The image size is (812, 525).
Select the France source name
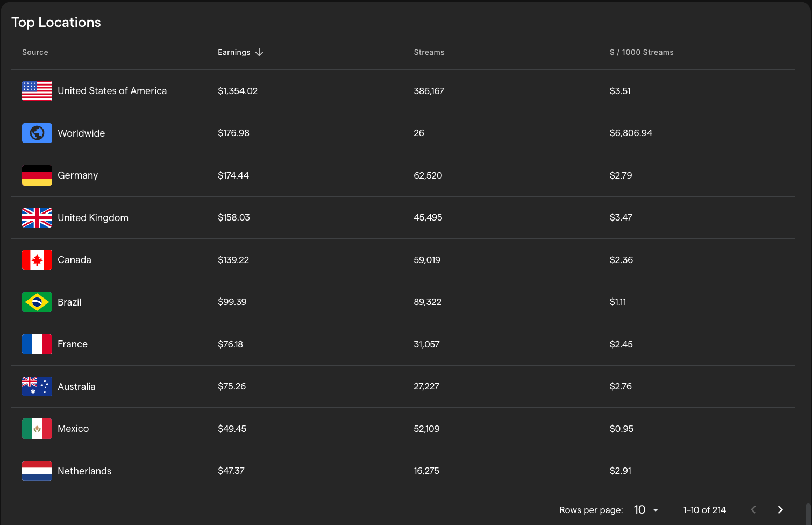tap(73, 344)
